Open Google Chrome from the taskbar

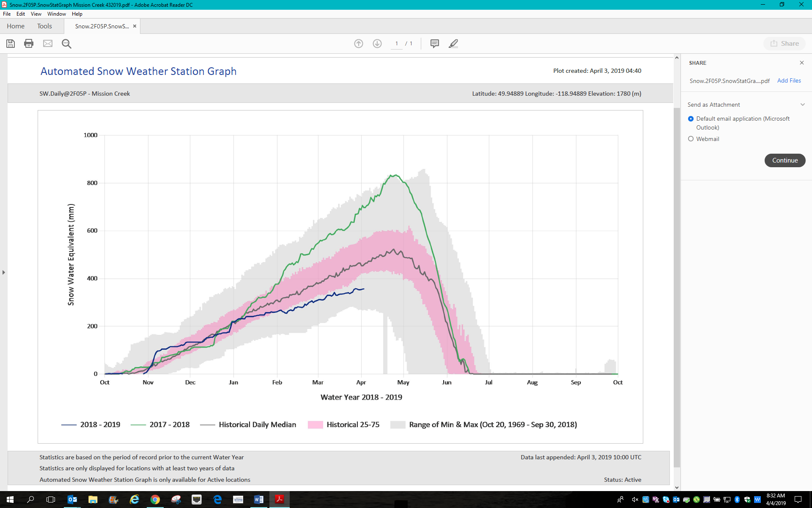point(155,500)
